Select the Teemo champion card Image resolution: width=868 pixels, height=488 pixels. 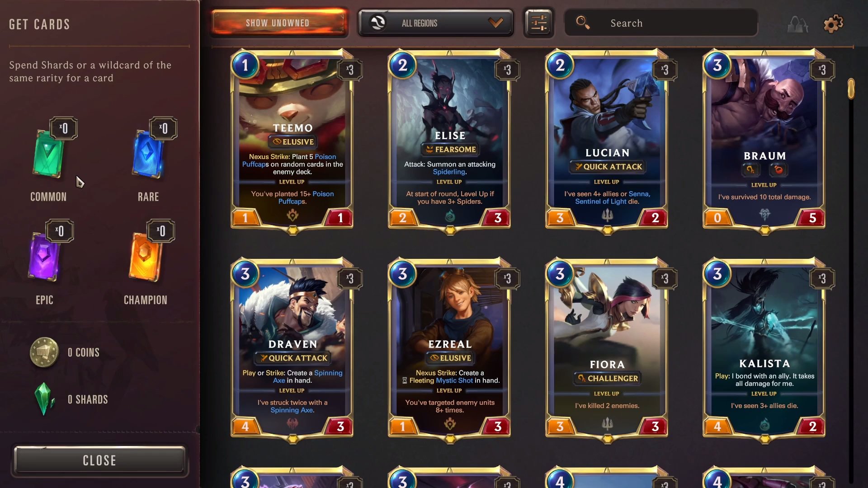point(292,141)
